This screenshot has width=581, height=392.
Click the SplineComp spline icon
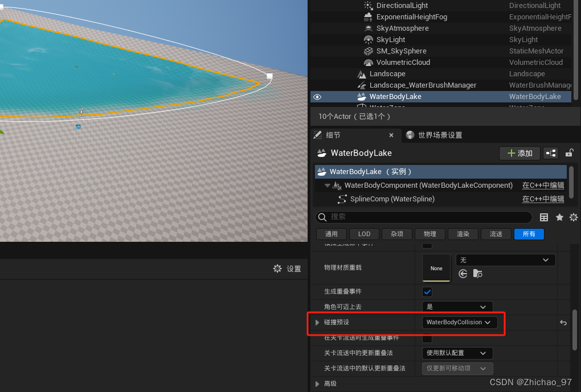342,199
